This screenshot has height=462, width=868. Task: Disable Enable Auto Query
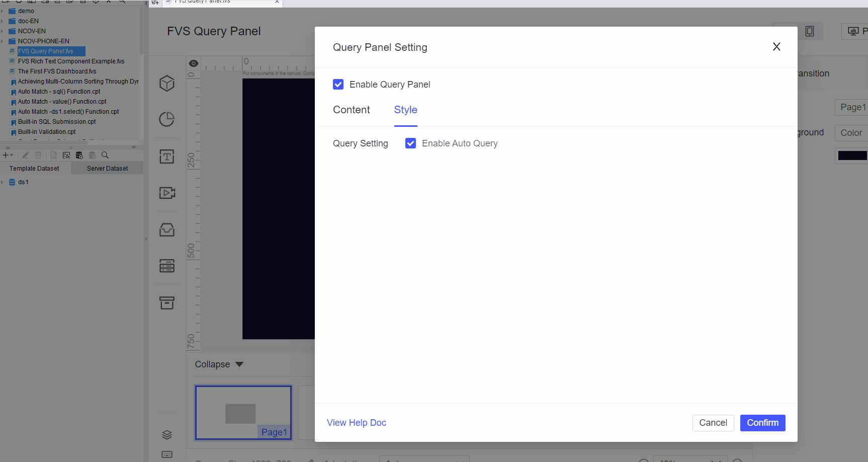(x=410, y=143)
